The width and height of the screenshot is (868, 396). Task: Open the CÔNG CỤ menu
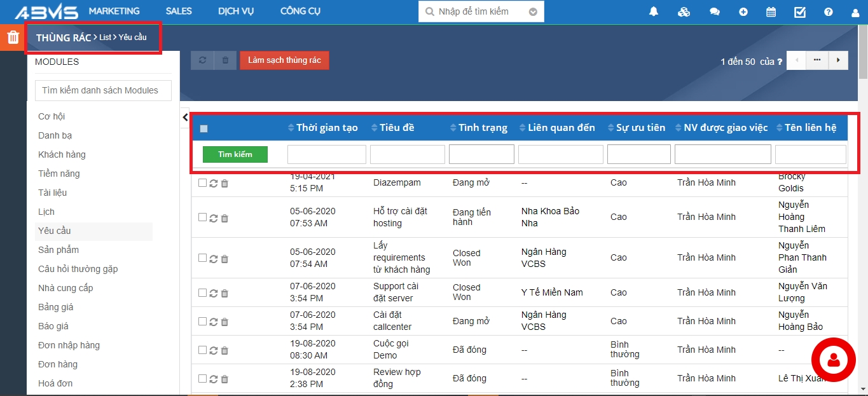point(300,11)
